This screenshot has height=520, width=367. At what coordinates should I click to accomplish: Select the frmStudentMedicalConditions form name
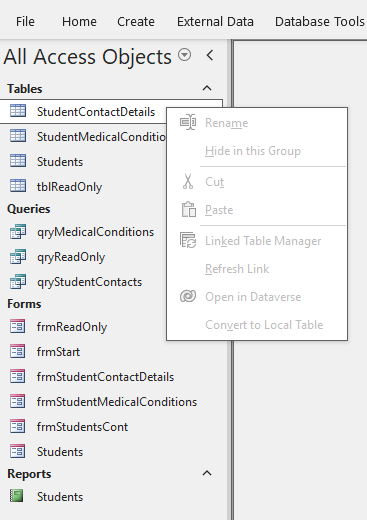(117, 402)
